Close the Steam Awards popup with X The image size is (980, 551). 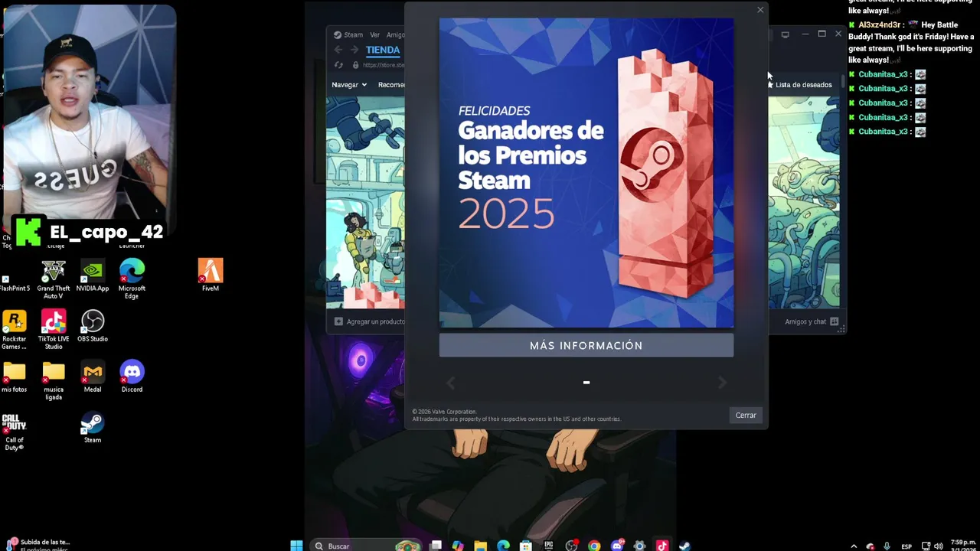coord(760,10)
